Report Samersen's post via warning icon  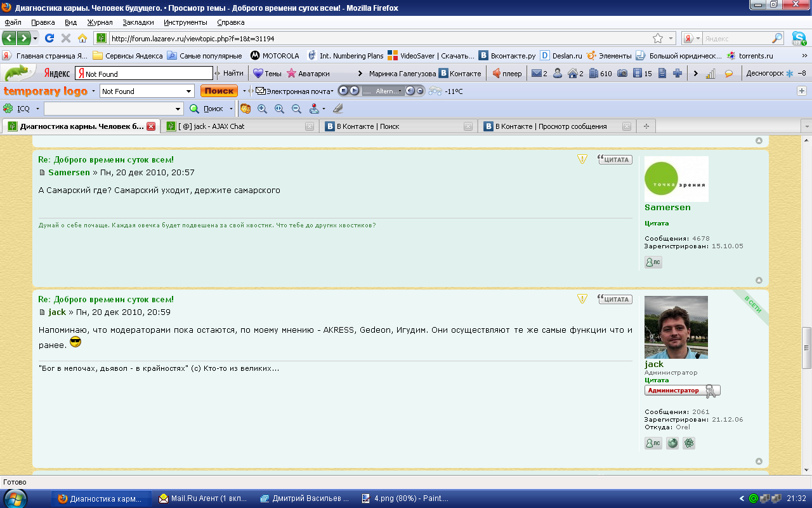point(582,159)
